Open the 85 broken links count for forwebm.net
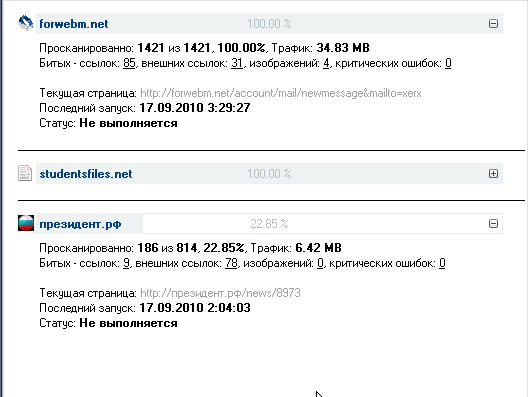 [x=129, y=63]
